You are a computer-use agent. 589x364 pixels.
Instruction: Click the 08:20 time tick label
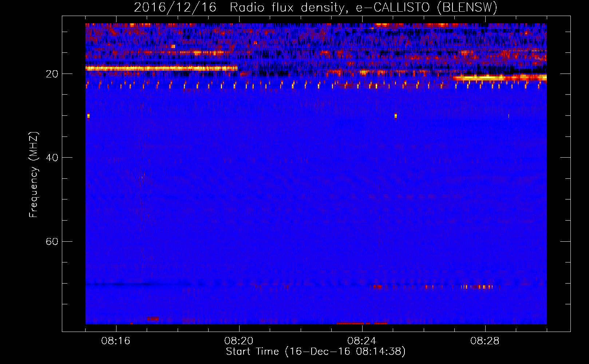(x=239, y=341)
